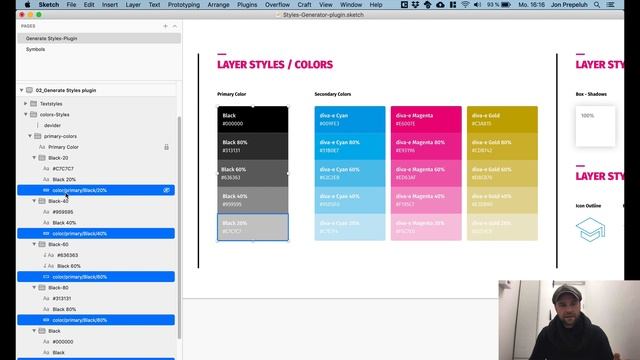Collapse the Black group in layer list
The height and width of the screenshot is (360, 640).
click(x=34, y=331)
